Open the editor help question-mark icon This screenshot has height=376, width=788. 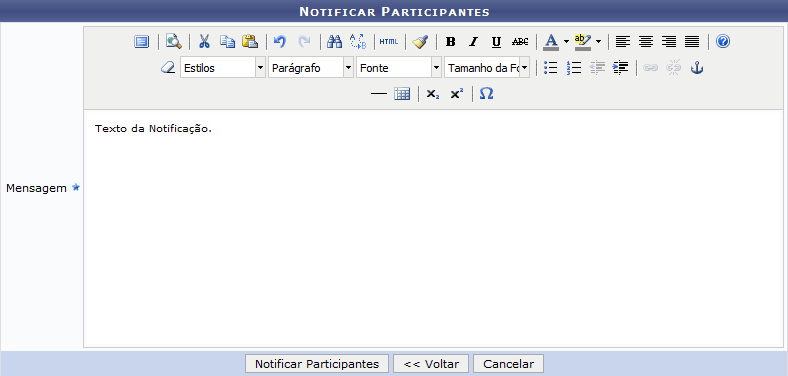(x=723, y=42)
